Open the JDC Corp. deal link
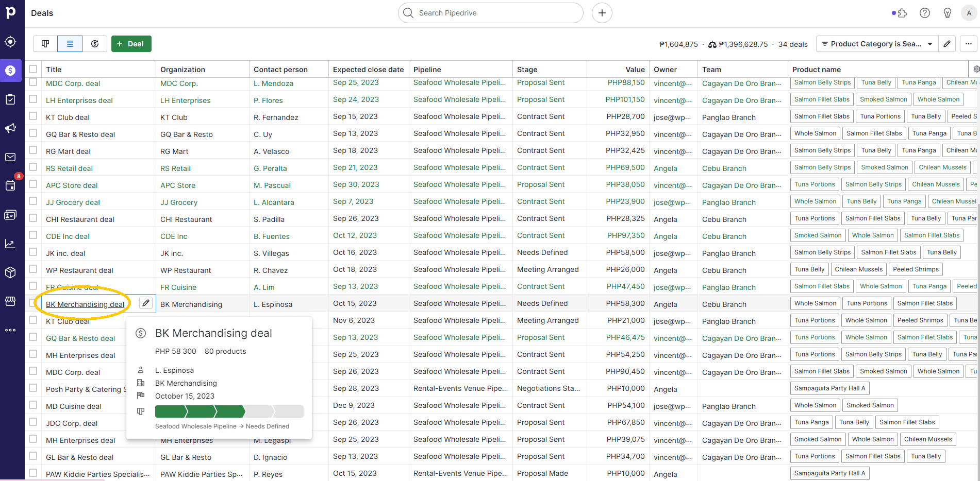980x481 pixels. coord(72,423)
